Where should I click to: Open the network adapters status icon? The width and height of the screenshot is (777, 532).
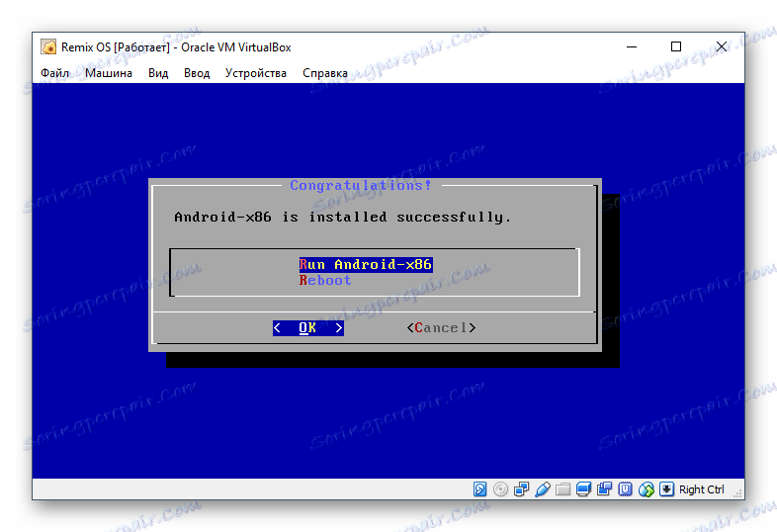pyautogui.click(x=521, y=489)
